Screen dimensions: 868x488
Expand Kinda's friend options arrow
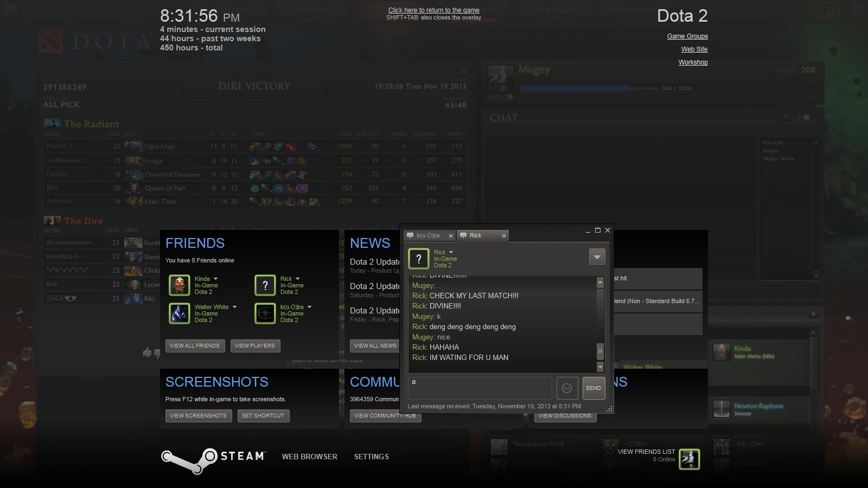[215, 279]
